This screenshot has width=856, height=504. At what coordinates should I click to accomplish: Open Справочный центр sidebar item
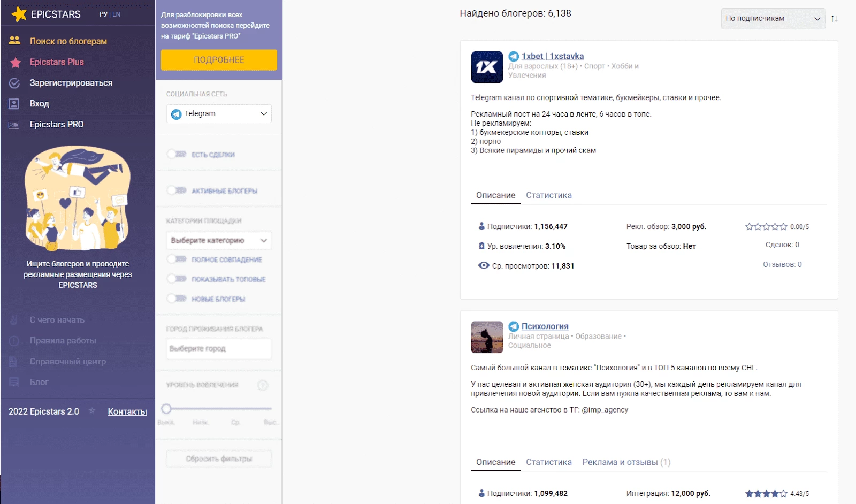[68, 362]
